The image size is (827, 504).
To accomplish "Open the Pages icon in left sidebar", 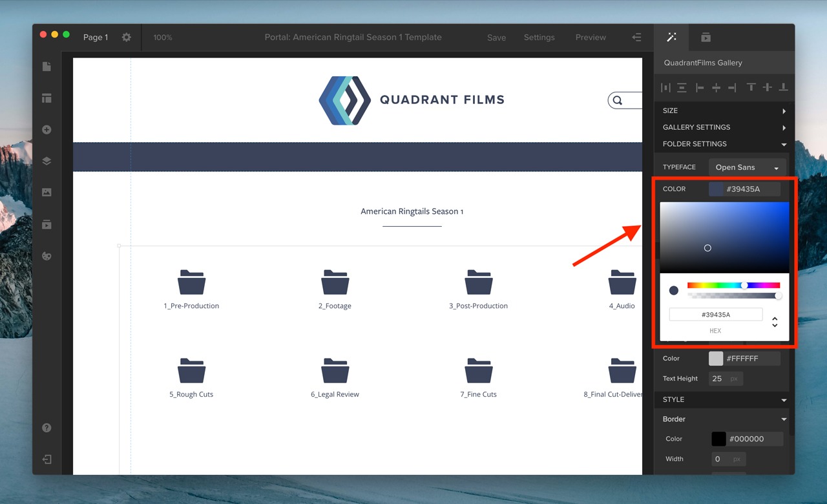I will (47, 67).
